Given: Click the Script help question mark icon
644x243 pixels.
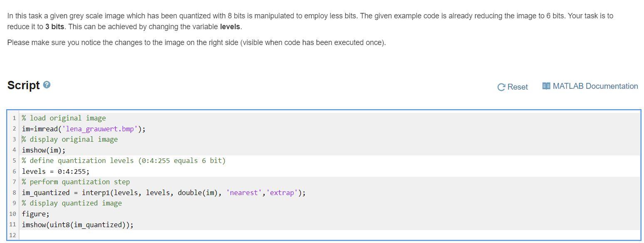Looking at the screenshot, I should pyautogui.click(x=46, y=85).
